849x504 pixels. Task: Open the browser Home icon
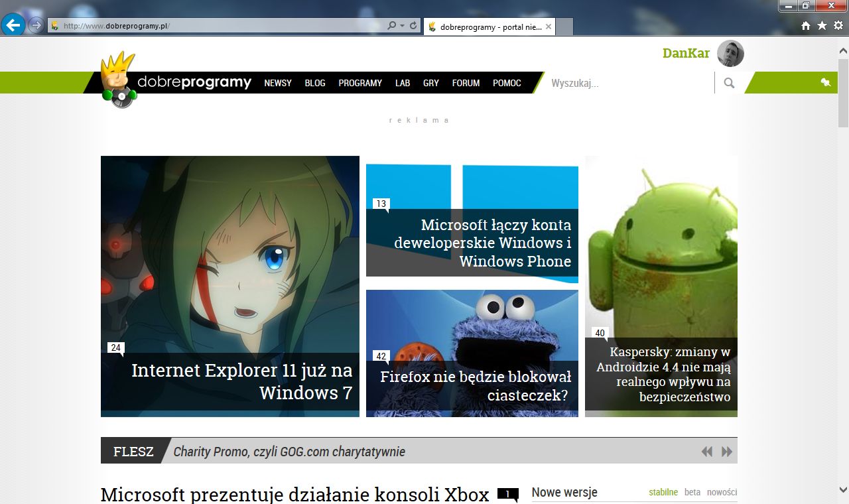pos(806,26)
